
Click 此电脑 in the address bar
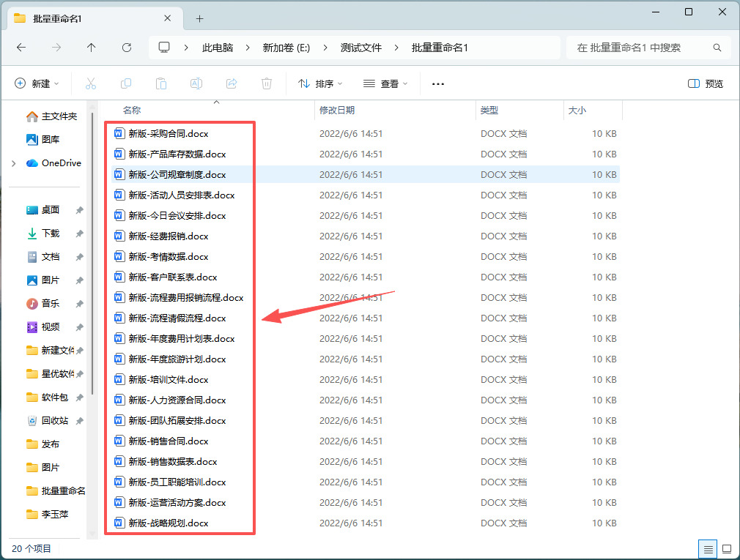point(218,48)
